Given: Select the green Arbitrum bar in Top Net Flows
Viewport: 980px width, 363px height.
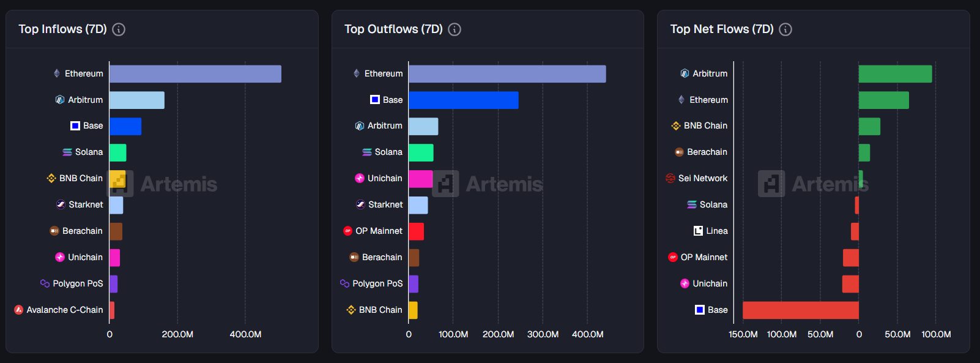Looking at the screenshot, I should click(x=896, y=74).
